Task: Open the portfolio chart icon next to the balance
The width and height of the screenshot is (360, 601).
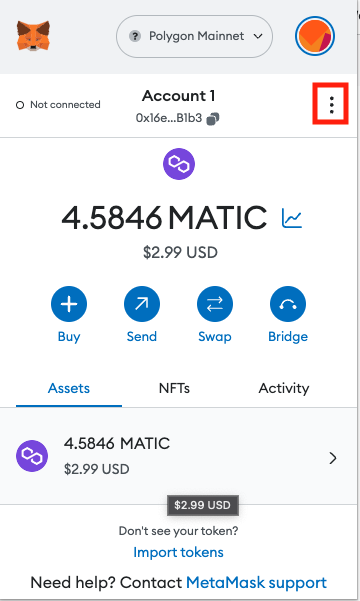Action: pos(292,218)
